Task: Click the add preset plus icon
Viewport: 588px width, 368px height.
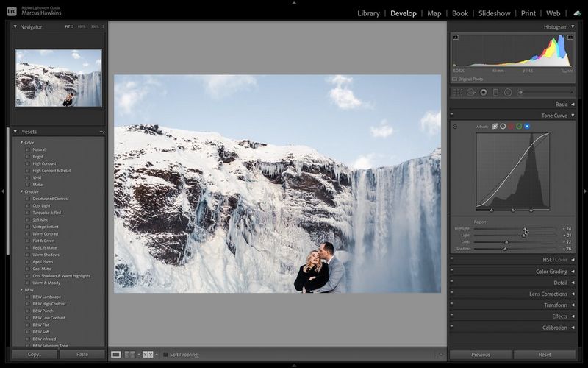Action: click(101, 132)
